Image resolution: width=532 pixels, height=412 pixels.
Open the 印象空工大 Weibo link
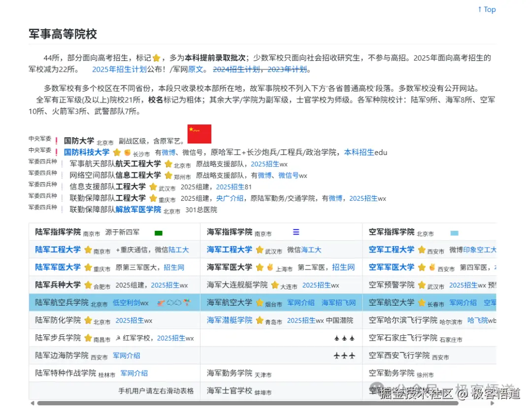point(479,250)
